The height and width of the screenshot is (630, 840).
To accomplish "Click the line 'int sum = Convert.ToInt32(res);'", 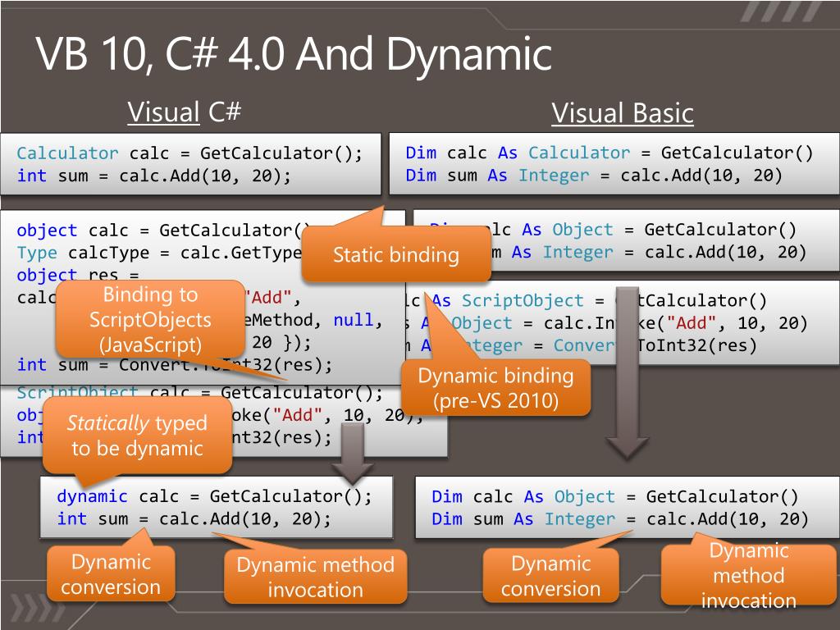I will [175, 365].
